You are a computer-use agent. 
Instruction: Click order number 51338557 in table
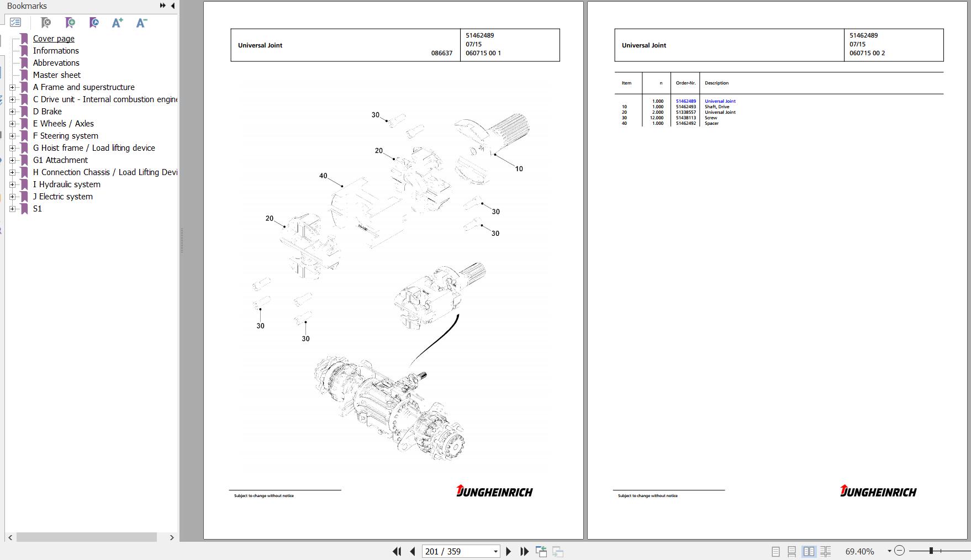point(685,112)
